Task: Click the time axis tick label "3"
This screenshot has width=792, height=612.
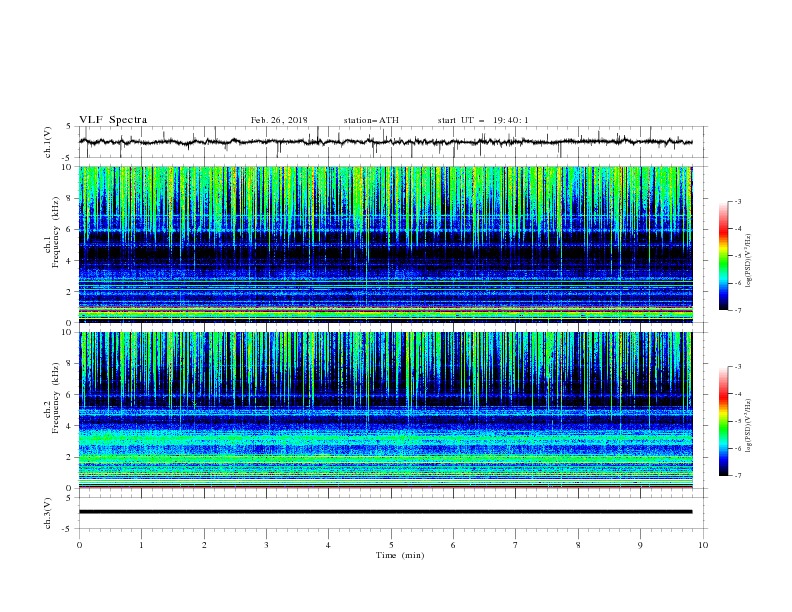Action: (x=266, y=545)
